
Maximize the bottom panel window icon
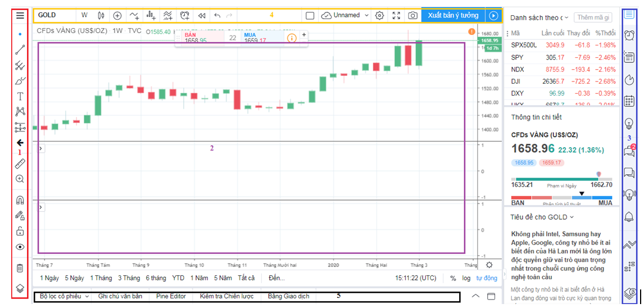tap(491, 296)
